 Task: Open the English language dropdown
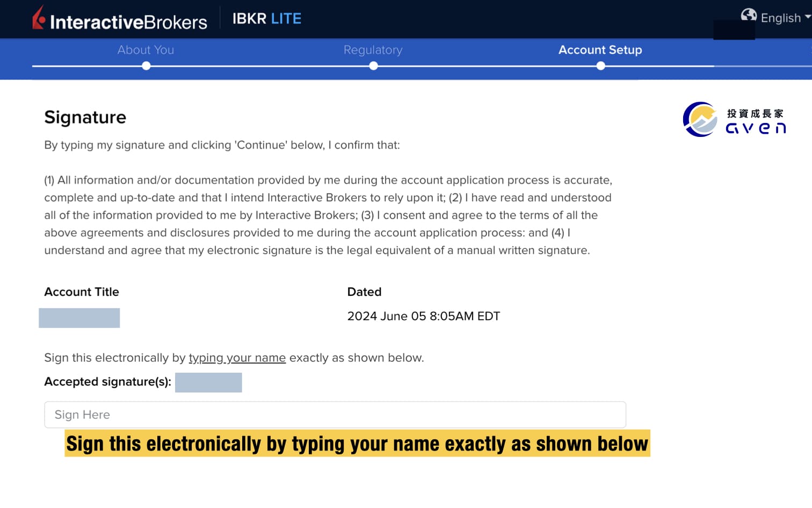point(780,18)
